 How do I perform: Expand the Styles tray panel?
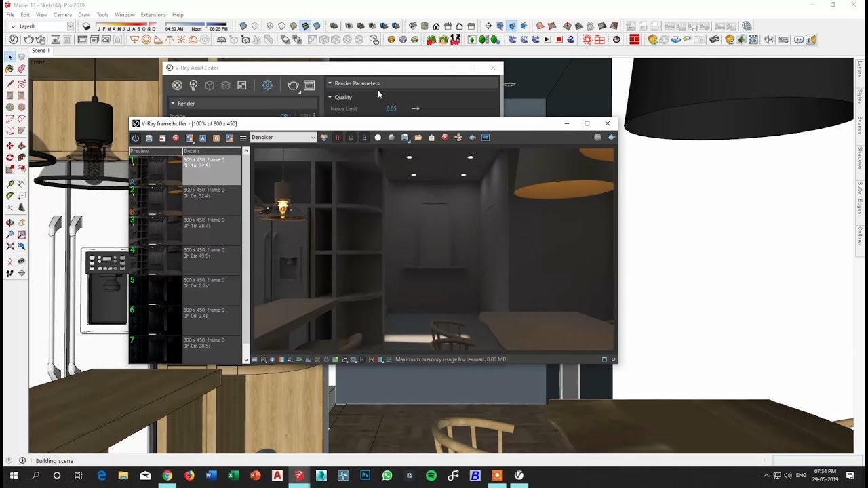coord(860,96)
